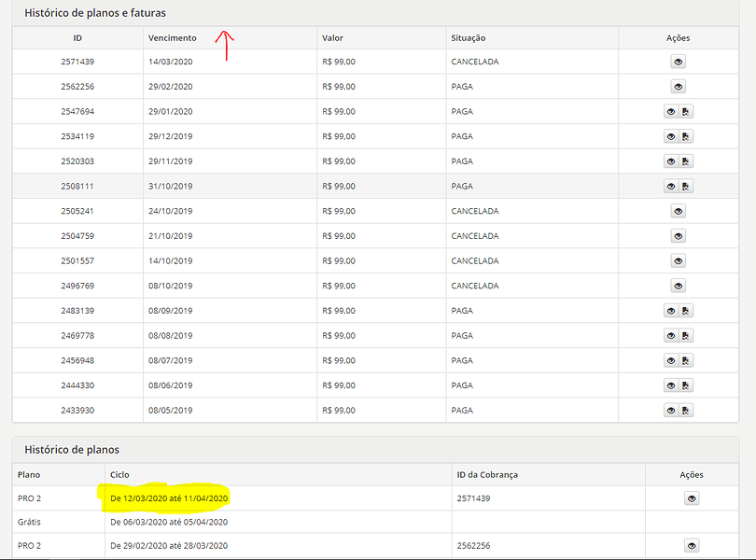Click the PAGA status of invoice 2433930

pyautogui.click(x=462, y=411)
